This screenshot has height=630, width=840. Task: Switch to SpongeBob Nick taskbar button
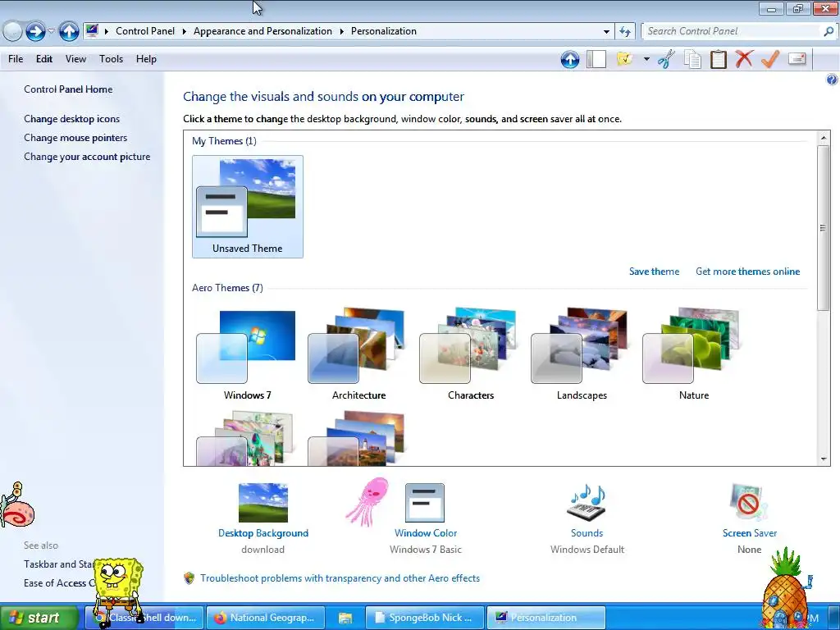(425, 618)
